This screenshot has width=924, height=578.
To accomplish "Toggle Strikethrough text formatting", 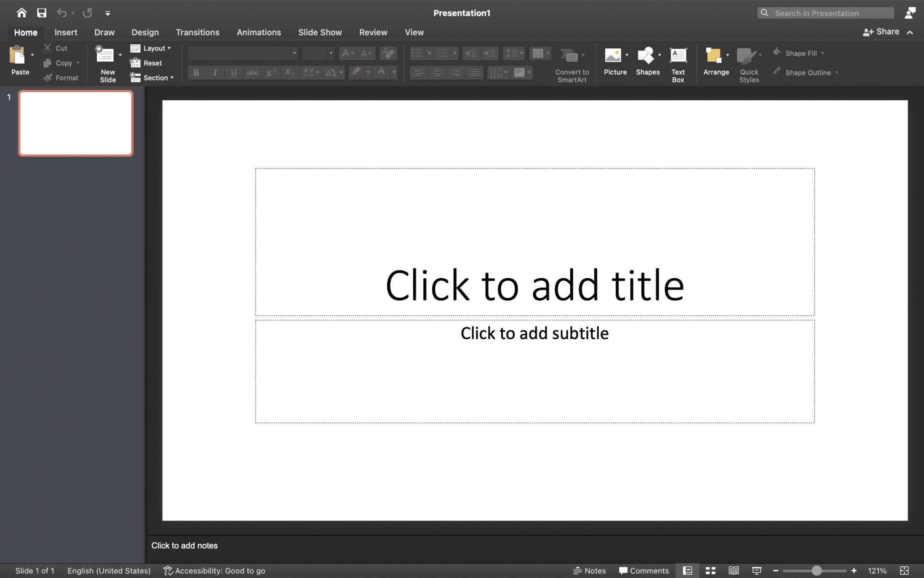I will click(251, 73).
